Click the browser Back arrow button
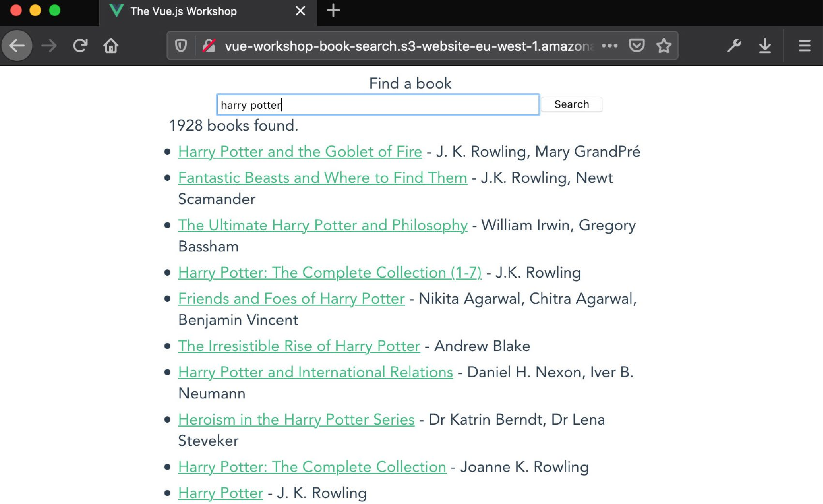823x504 pixels. [17, 46]
